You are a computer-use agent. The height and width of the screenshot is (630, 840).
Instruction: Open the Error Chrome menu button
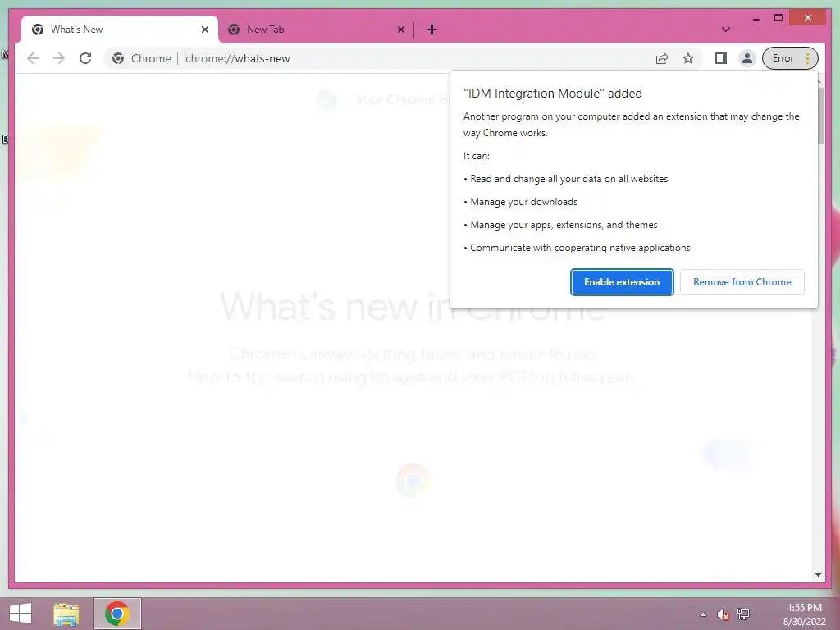pos(790,58)
